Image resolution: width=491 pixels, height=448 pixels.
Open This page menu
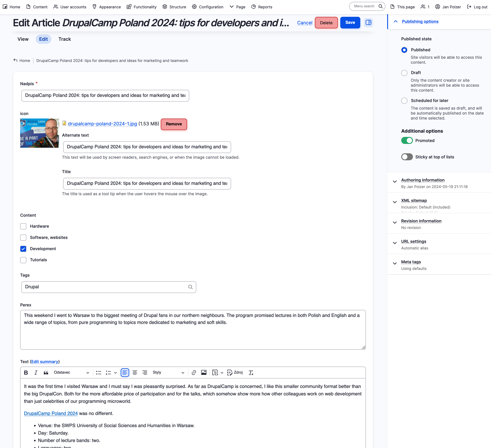403,7
